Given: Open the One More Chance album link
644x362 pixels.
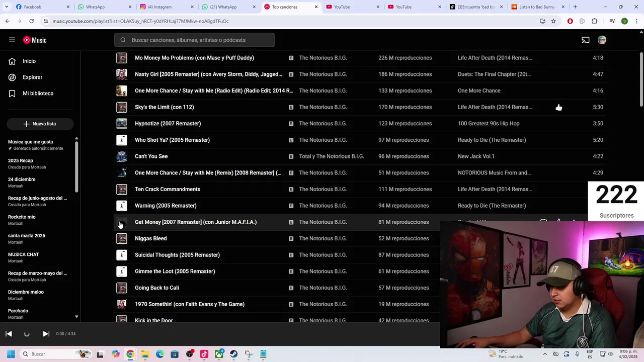Looking at the screenshot, I should (x=479, y=91).
